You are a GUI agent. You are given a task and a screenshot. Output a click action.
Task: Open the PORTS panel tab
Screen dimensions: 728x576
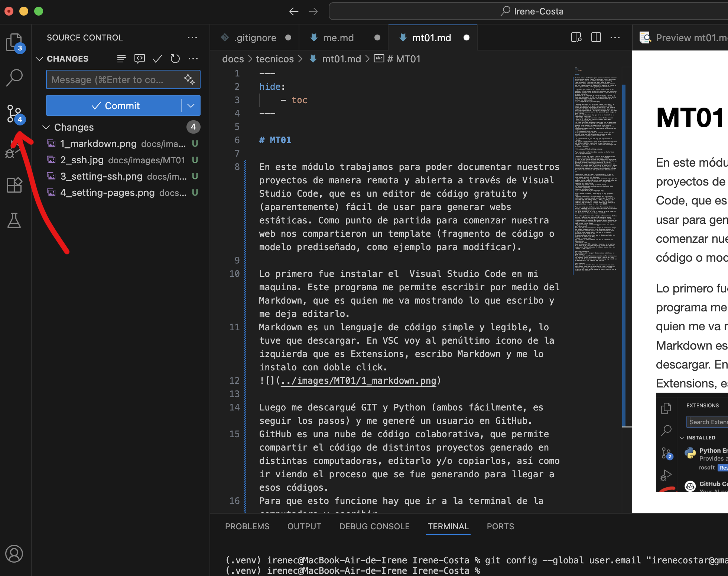[500, 526]
